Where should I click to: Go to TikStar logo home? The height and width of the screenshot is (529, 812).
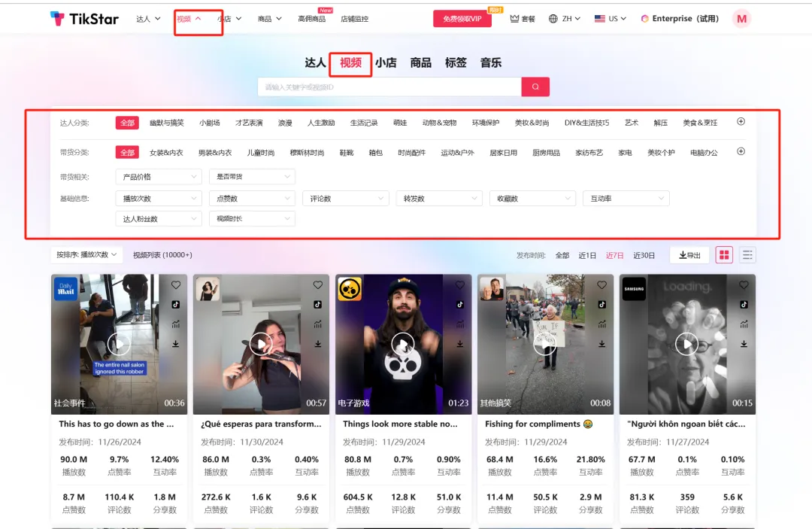point(84,19)
